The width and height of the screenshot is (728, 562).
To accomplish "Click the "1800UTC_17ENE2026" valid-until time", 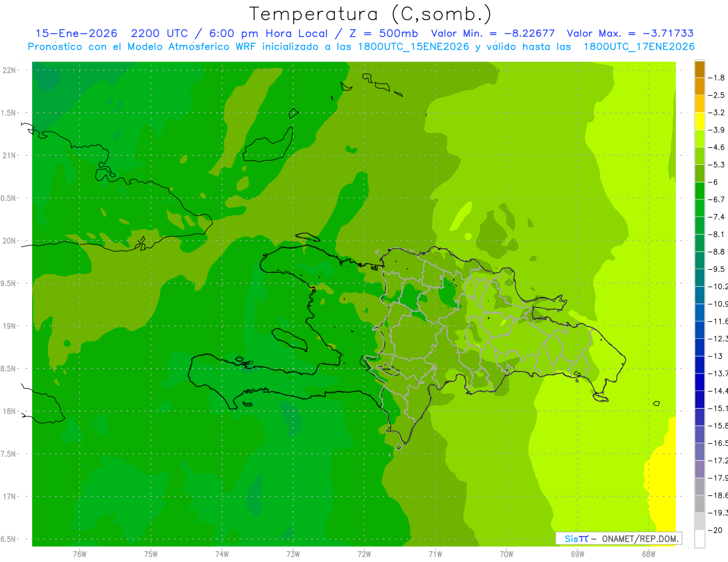I will coord(638,47).
